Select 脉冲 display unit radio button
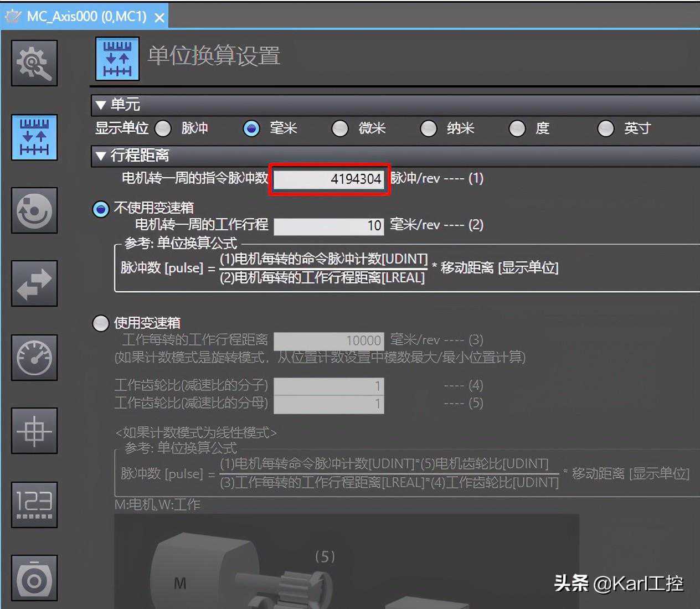The image size is (700, 609). click(x=163, y=128)
